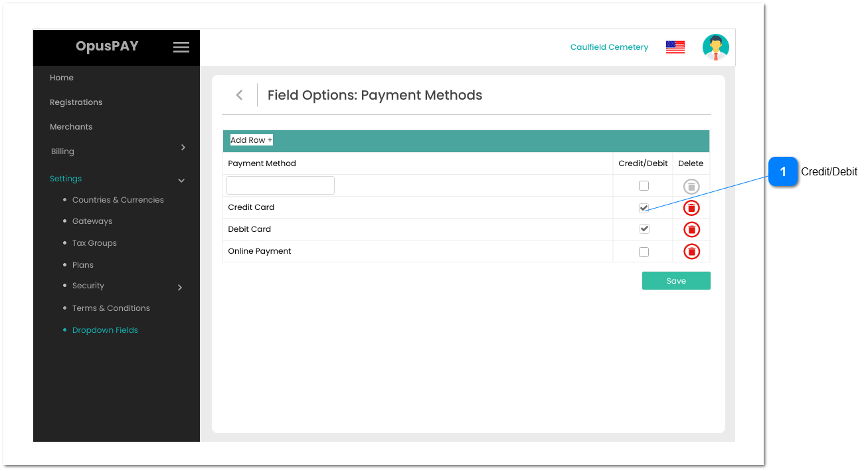Screen dimensions: 868x471
Task: Click the back arrow above Field Options
Action: (239, 95)
